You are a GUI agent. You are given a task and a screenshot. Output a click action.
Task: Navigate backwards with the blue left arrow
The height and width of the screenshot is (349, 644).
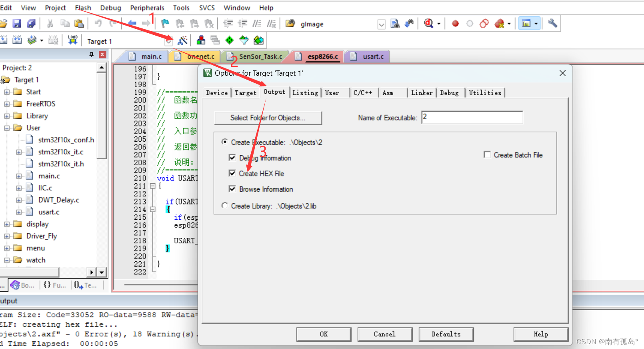click(x=132, y=24)
